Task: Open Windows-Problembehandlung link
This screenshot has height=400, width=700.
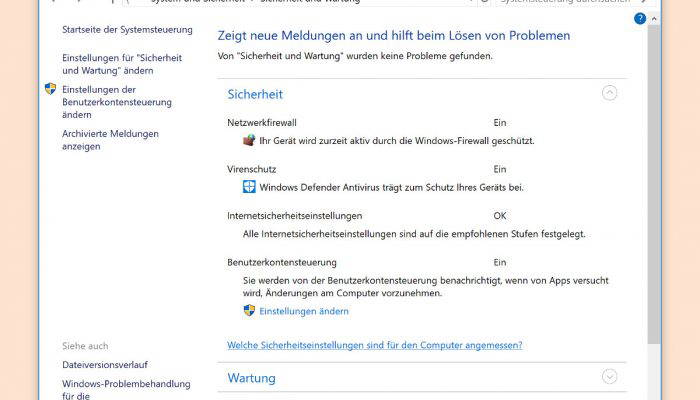Action: (x=126, y=389)
